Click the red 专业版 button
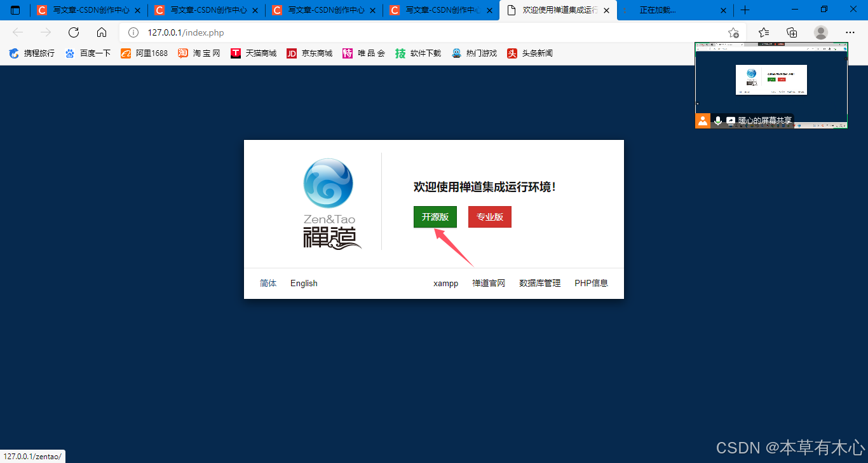The width and height of the screenshot is (868, 463). click(490, 217)
